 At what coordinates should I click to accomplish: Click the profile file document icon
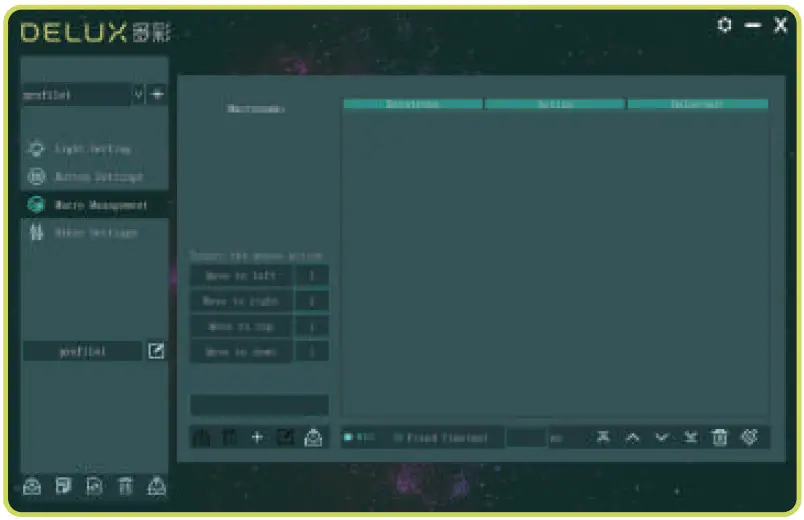[94, 486]
